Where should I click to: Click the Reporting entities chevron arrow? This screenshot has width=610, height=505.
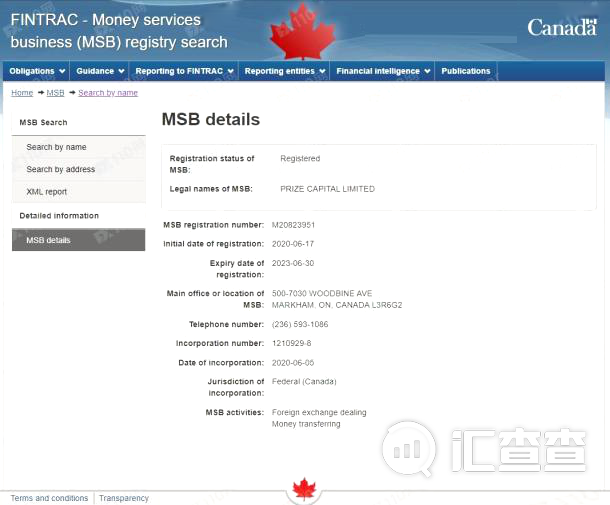point(322,71)
